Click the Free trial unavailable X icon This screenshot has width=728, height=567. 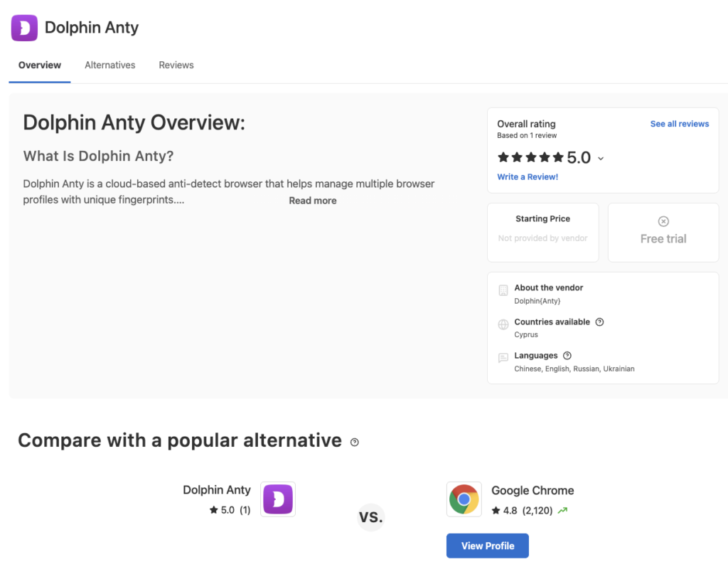point(663,221)
